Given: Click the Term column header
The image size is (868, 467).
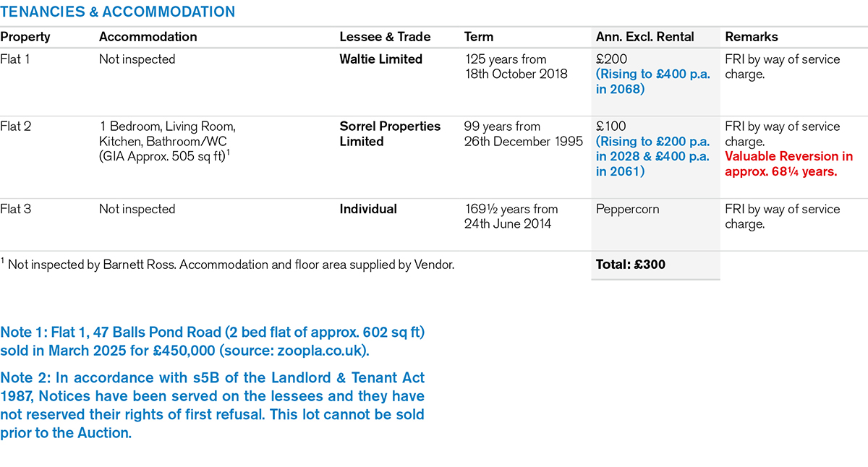Looking at the screenshot, I should coord(479,37).
